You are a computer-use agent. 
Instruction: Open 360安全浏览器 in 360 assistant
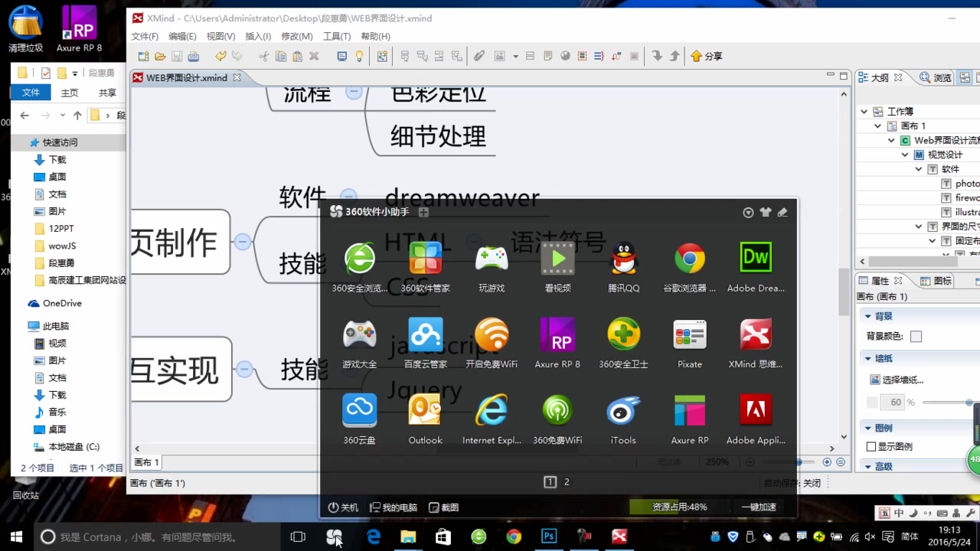(x=360, y=266)
